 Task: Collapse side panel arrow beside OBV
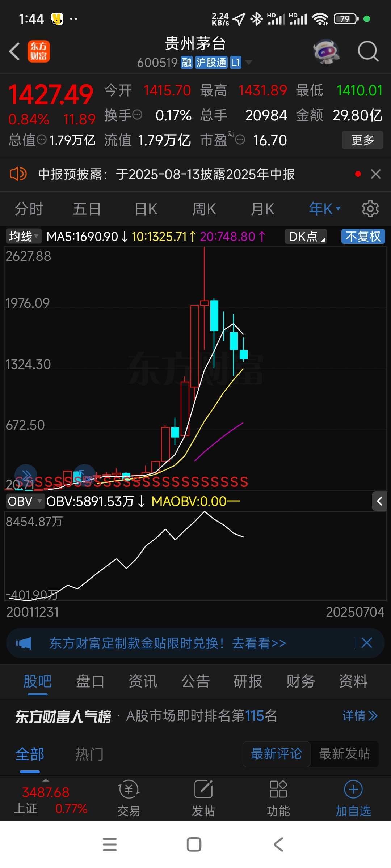(379, 501)
